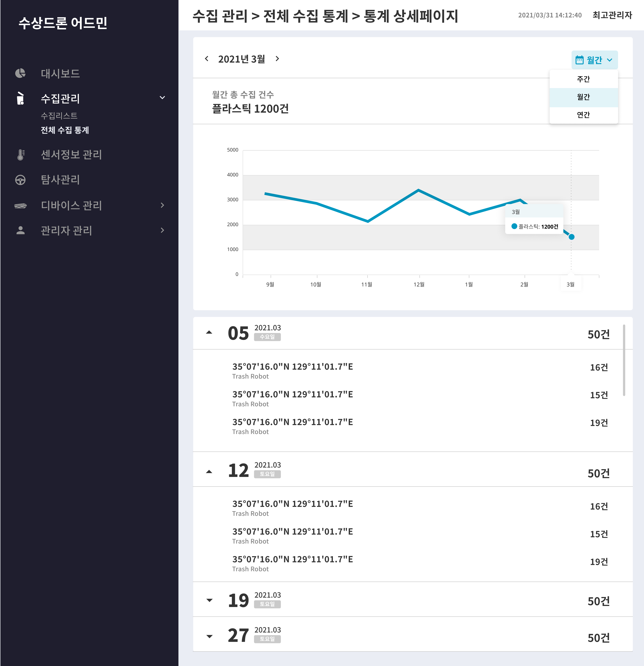Click the 15건 row under date 05
This screenshot has height=666, width=644.
tap(413, 399)
